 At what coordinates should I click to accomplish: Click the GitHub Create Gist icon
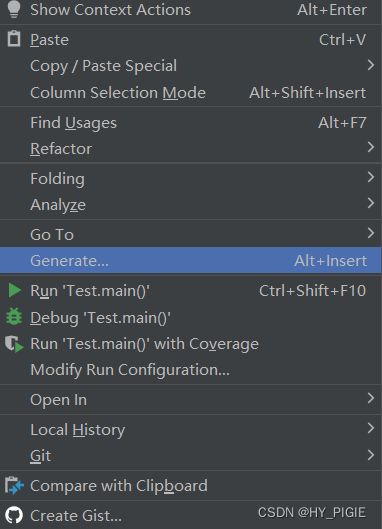coord(14,515)
